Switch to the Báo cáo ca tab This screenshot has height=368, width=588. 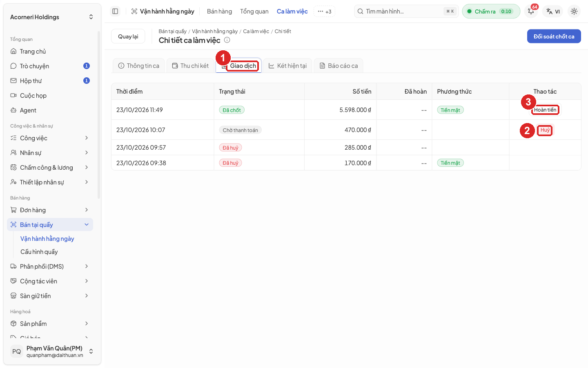click(339, 66)
